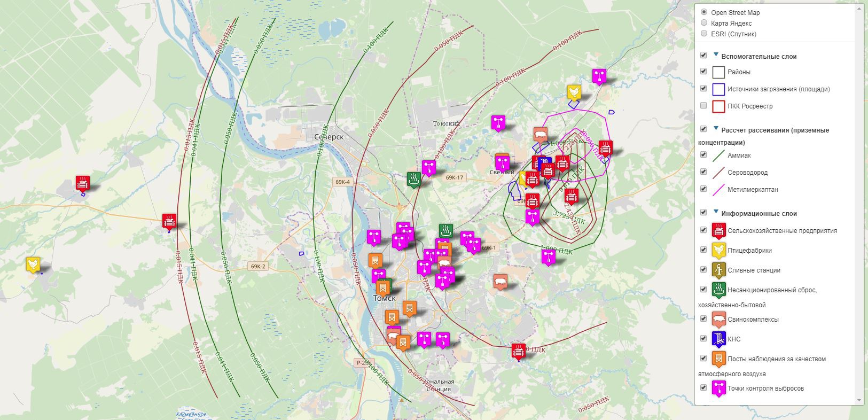Uncheck the Рассчет рассеивания group checkbox
868x420 pixels.
point(703,129)
